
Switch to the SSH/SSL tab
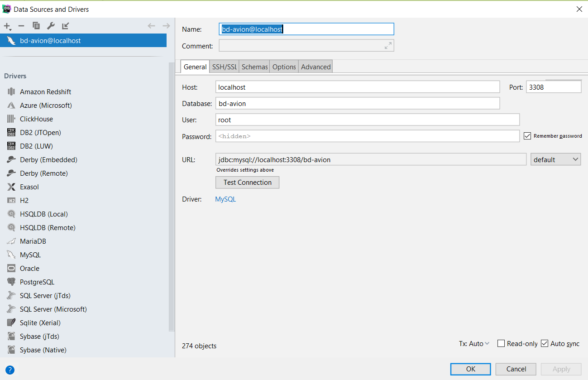(224, 67)
